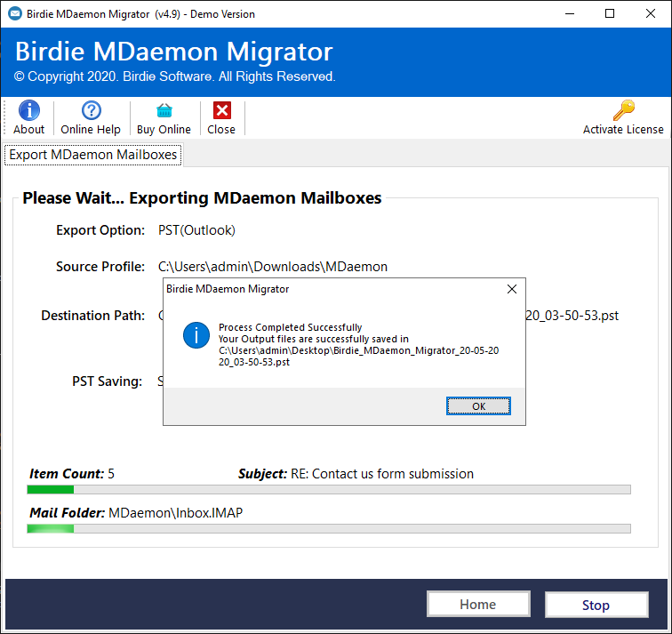
Task: Click the PST(Outlook) export option value
Action: coord(196,230)
